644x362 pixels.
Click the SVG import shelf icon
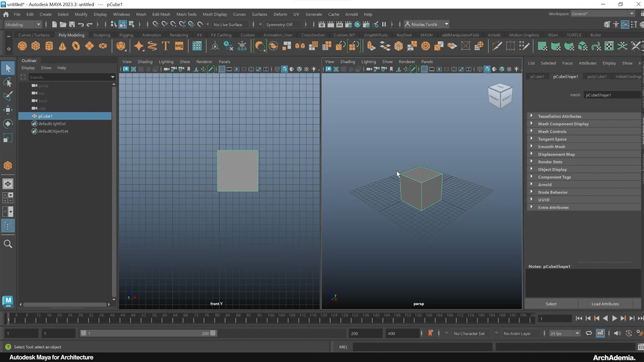tap(179, 46)
